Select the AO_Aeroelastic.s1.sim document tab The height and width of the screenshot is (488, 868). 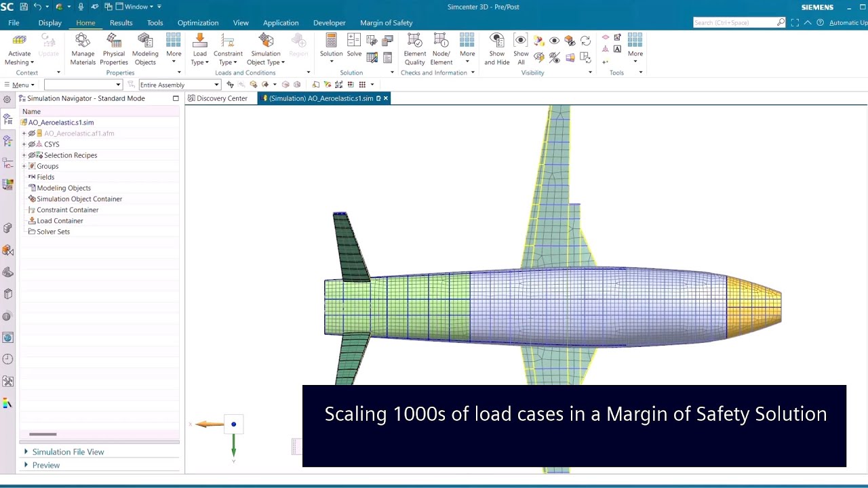pyautogui.click(x=321, y=98)
